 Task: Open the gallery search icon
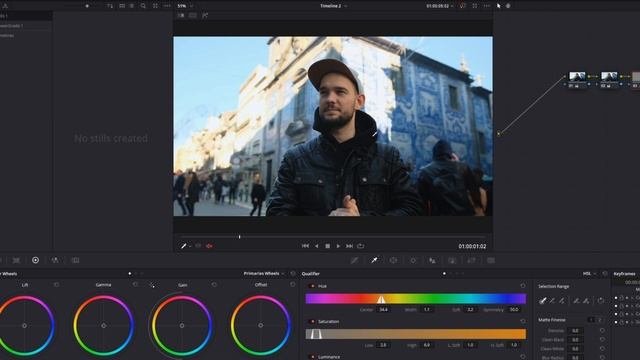click(x=143, y=6)
